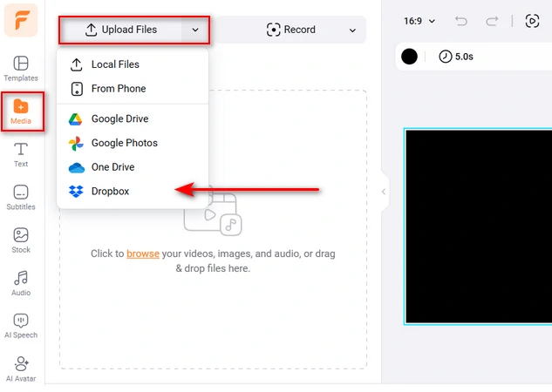This screenshot has width=552, height=392.
Task: Choose Local Files from upload menu
Action: coord(133,64)
